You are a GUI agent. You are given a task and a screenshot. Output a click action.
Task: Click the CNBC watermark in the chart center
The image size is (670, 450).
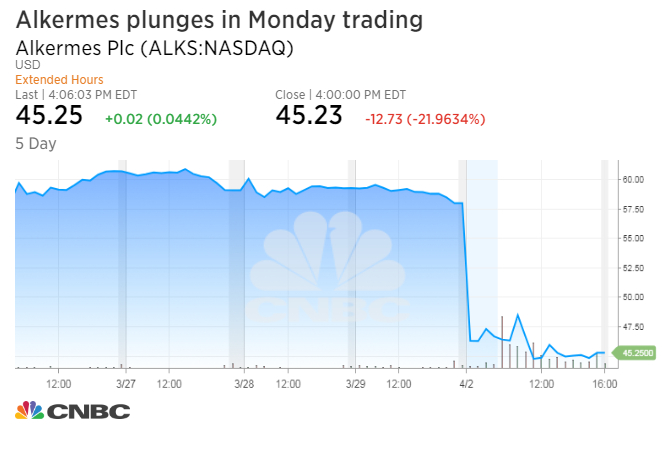pos(329,276)
